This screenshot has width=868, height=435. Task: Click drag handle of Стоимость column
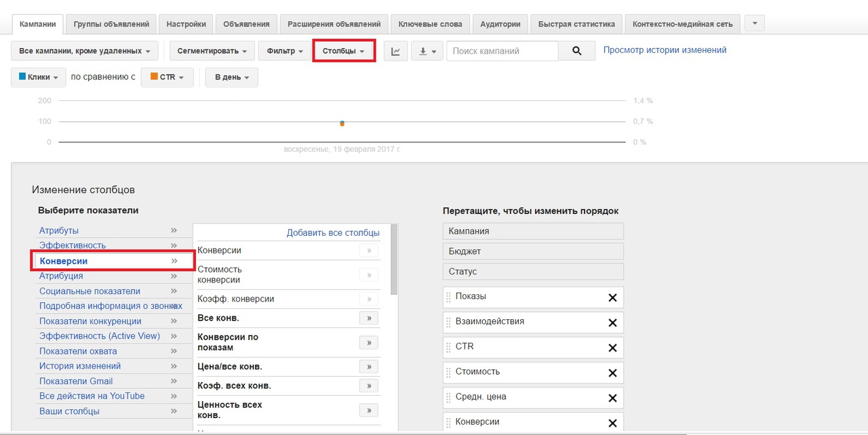coord(448,373)
